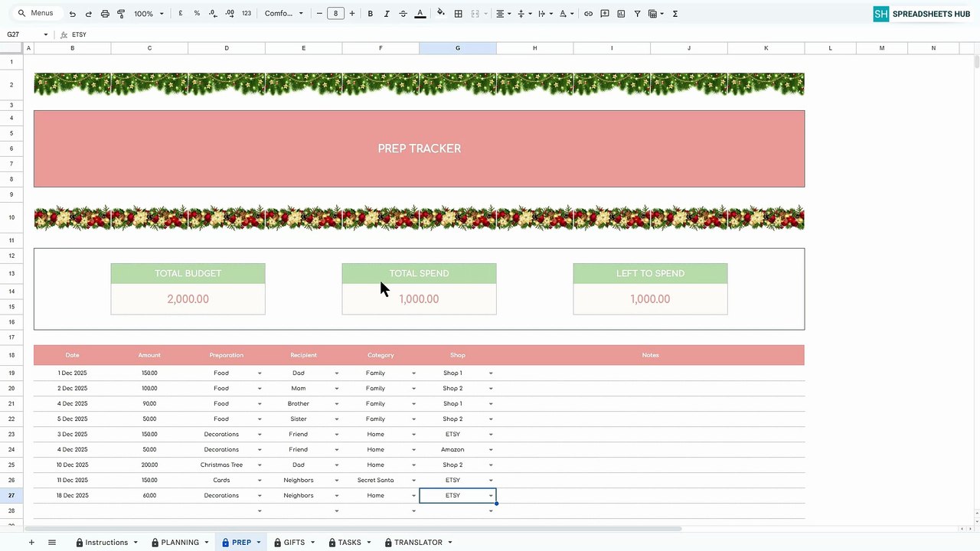
Task: Open the zoom level dropdown
Action: click(x=149, y=14)
